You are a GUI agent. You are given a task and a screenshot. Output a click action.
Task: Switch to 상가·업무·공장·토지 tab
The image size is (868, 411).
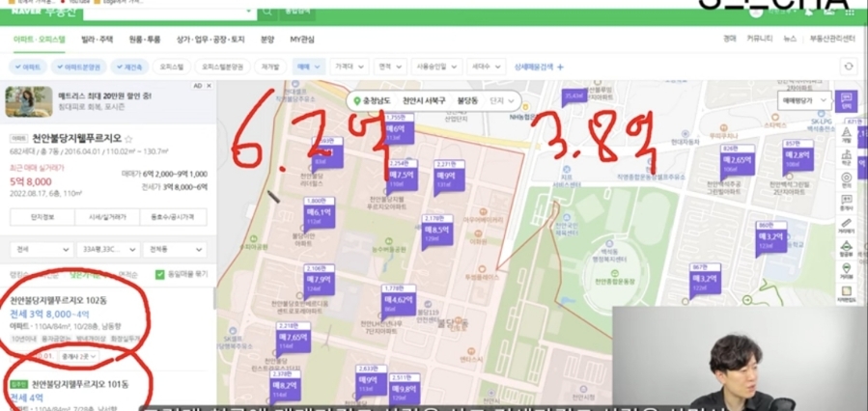click(x=210, y=40)
